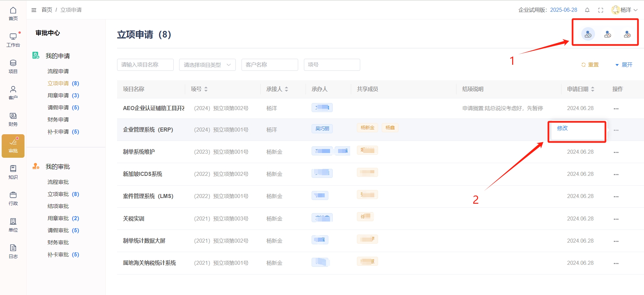Click the middle user filter icon in the header
Screen dimensions: 644x295
607,34
